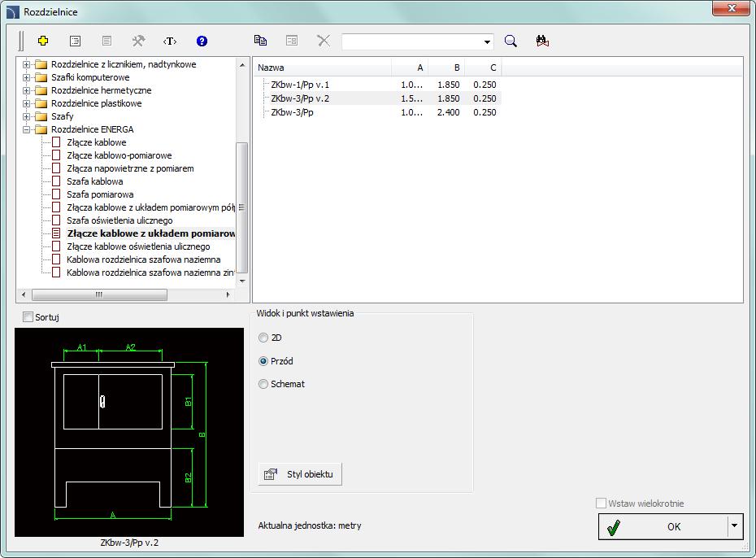Click the folder icon of Szafy
This screenshot has height=558, width=756.
(41, 116)
